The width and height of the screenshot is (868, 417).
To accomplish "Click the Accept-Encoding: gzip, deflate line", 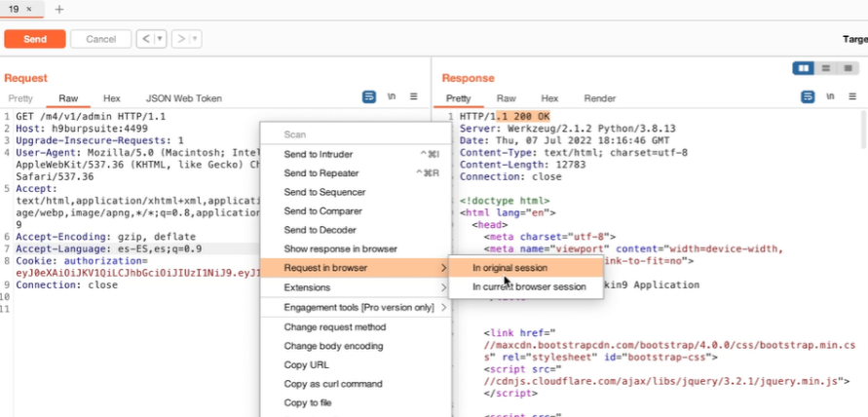I will tap(106, 237).
